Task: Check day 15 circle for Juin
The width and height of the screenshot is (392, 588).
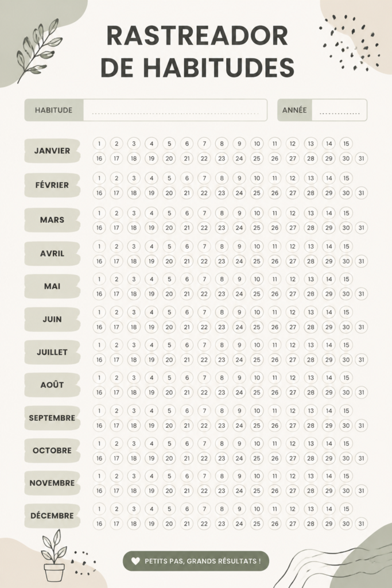Action: pos(346,312)
